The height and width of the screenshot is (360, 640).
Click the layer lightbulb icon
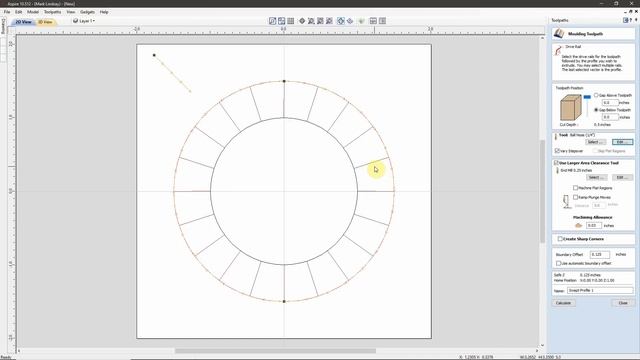[x=76, y=21]
